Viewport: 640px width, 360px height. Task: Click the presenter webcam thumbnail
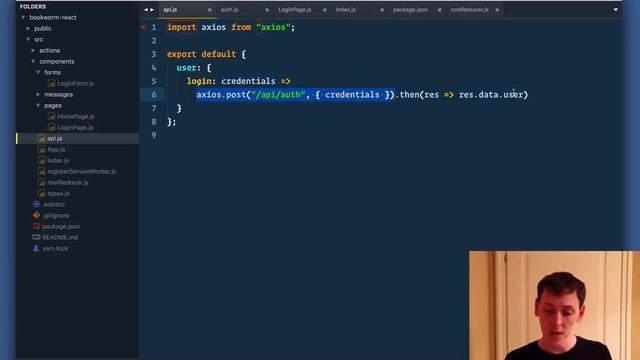pos(554,305)
